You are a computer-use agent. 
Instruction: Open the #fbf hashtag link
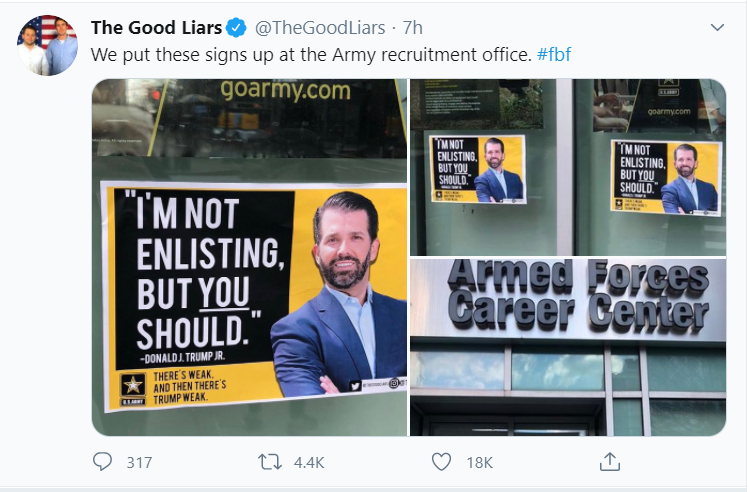(554, 55)
